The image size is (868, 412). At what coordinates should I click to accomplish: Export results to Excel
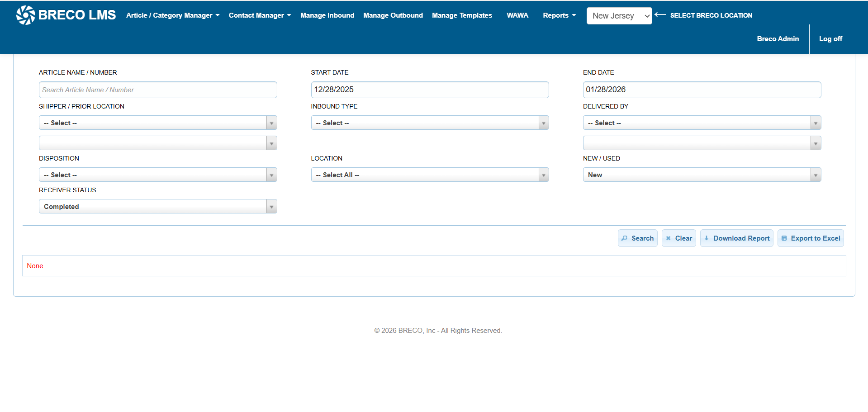[x=810, y=238]
